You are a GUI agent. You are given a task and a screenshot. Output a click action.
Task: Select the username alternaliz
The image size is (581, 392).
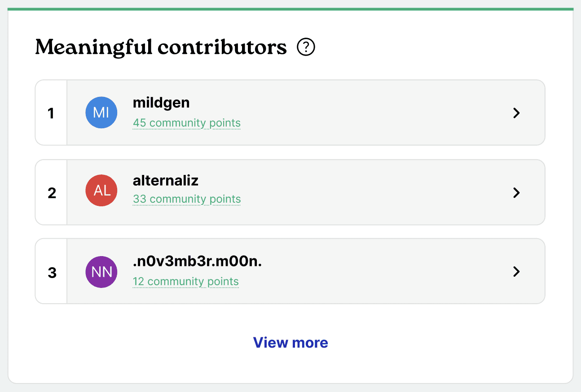166,180
